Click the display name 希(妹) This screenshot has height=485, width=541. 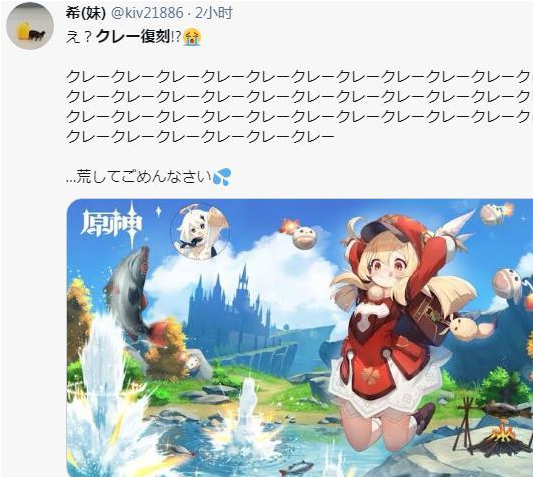[85, 13]
